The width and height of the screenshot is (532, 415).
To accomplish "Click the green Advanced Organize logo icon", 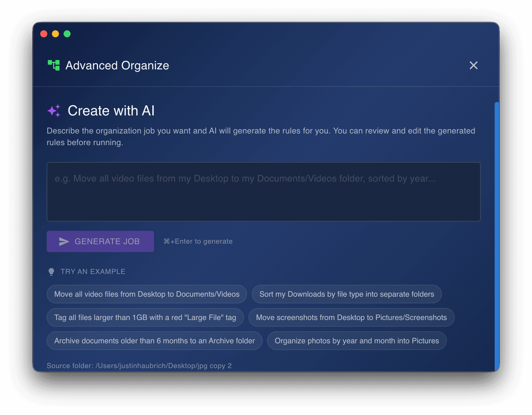I will pyautogui.click(x=54, y=65).
